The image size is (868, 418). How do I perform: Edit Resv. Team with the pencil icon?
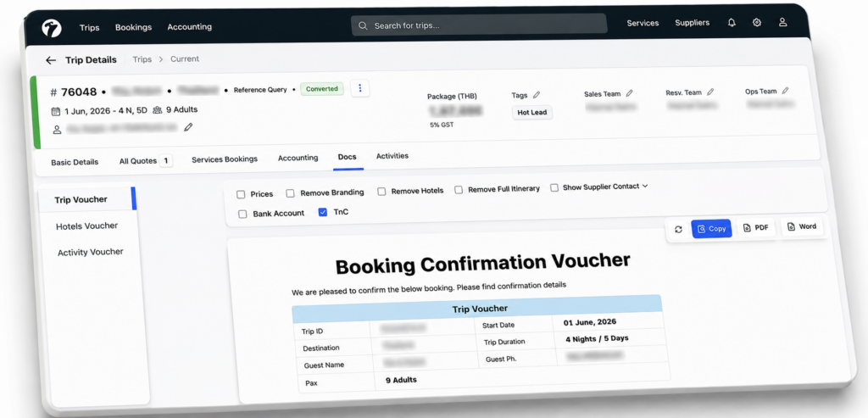[x=711, y=92]
